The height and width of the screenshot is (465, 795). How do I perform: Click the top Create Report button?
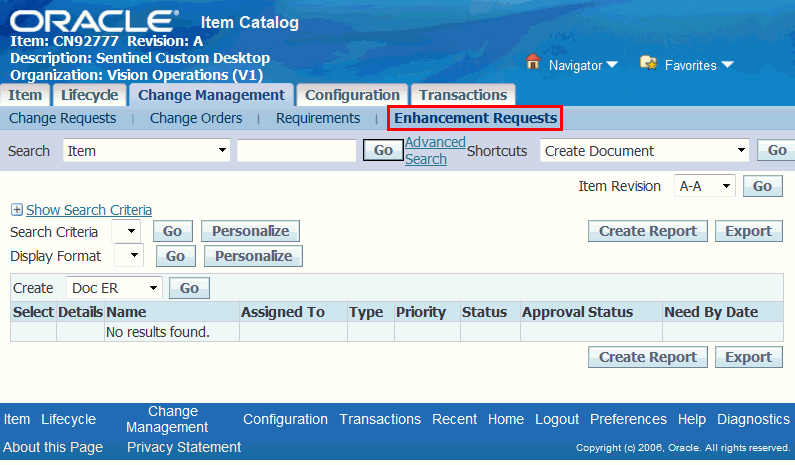click(648, 231)
